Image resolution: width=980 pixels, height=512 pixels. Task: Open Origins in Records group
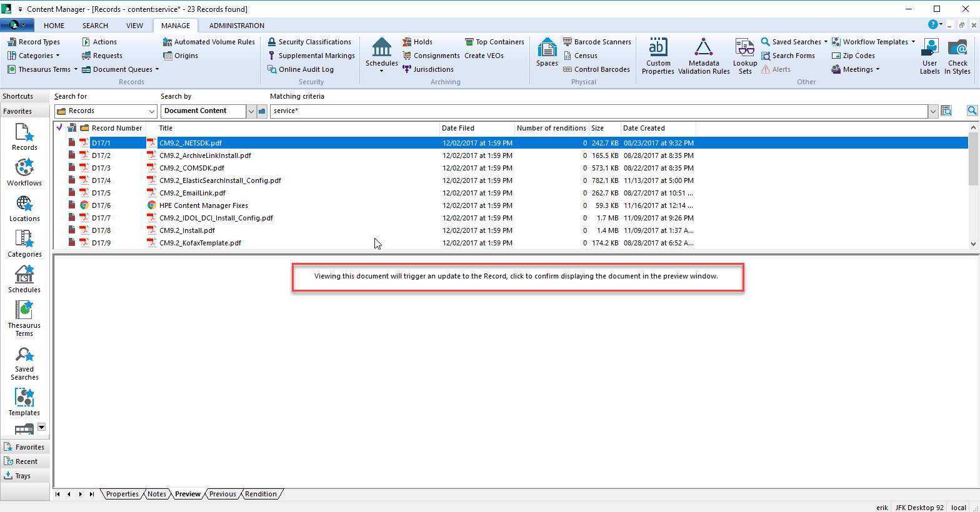pyautogui.click(x=181, y=56)
